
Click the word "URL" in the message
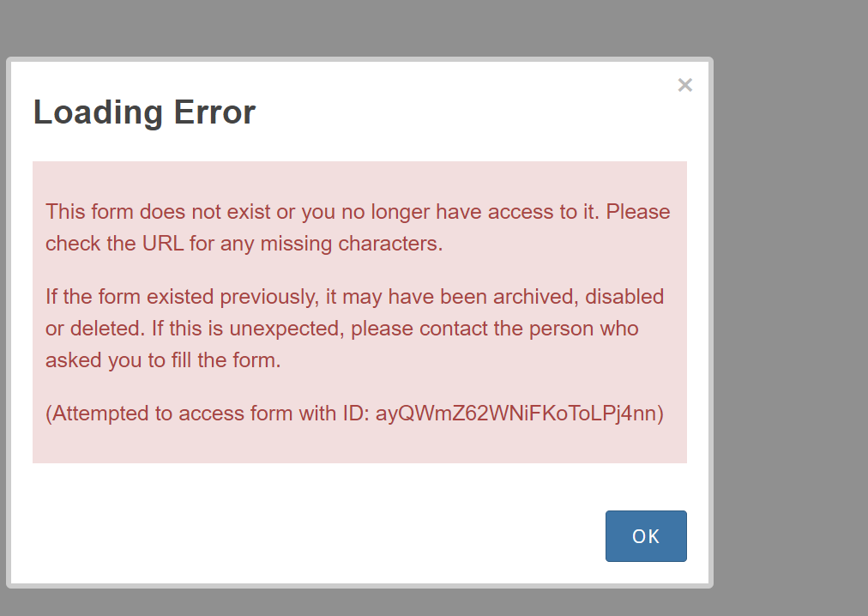(x=163, y=244)
